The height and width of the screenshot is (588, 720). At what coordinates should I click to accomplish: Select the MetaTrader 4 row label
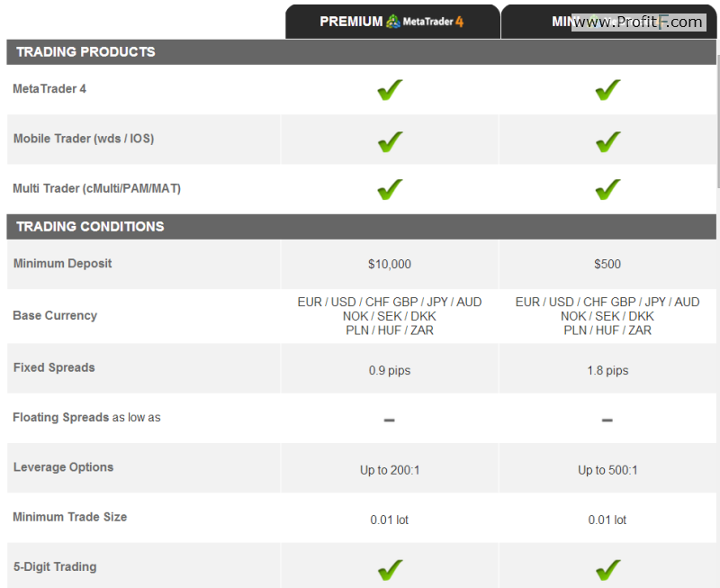point(49,88)
